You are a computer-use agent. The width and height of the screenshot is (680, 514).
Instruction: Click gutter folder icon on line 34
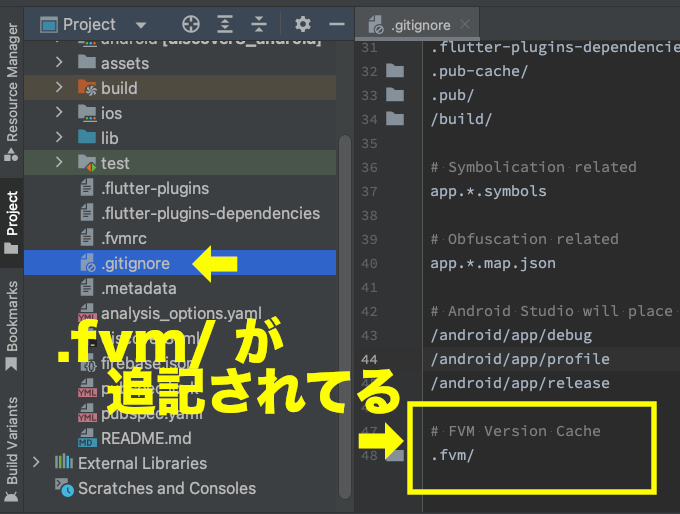[395, 118]
